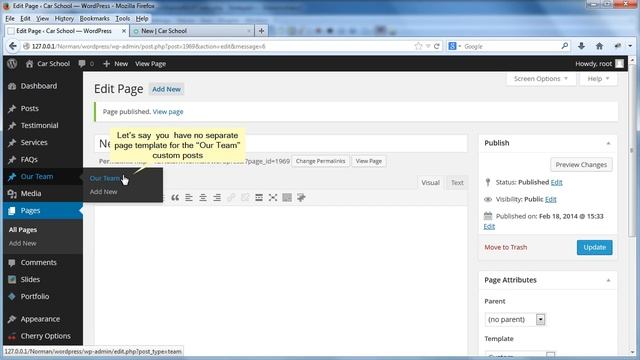Click Add New under Pages
Image resolution: width=640 pixels, height=360 pixels.
[x=22, y=243]
